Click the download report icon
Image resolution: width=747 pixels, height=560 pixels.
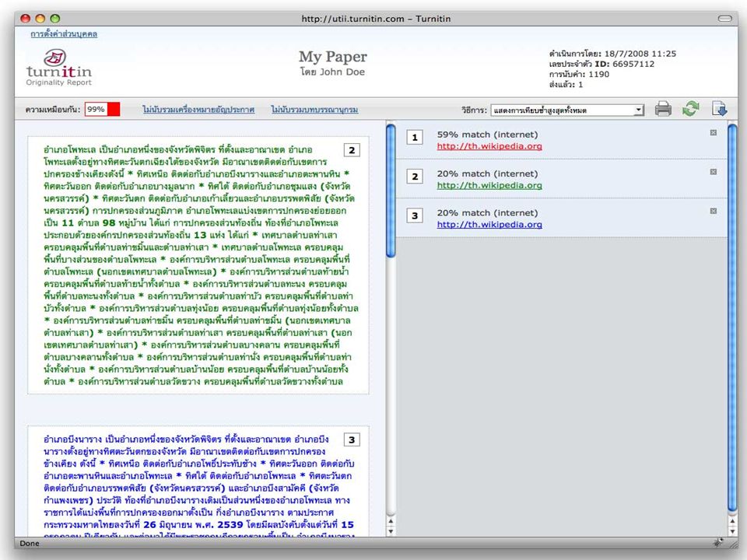[719, 109]
